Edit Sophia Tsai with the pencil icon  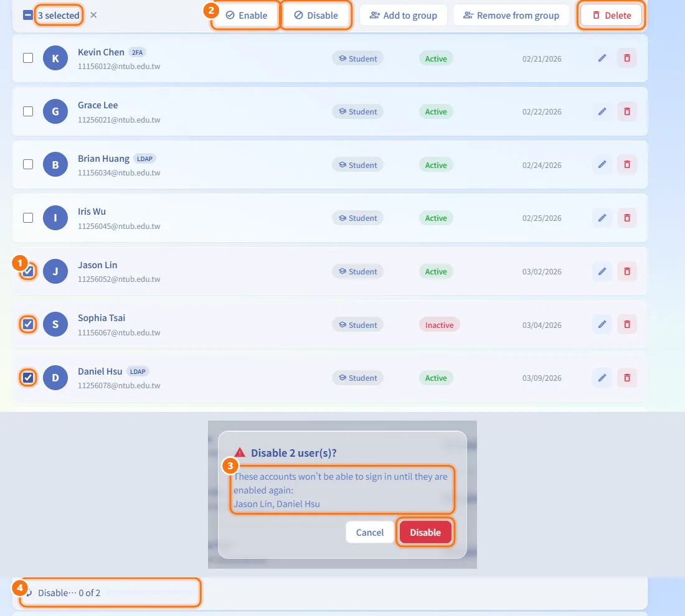[x=602, y=324]
